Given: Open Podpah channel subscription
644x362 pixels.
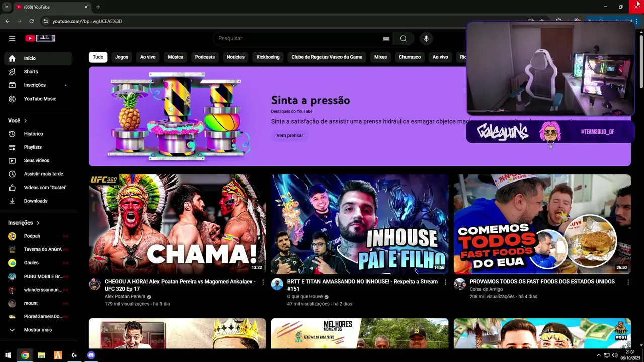Looking at the screenshot, I should coord(38,236).
